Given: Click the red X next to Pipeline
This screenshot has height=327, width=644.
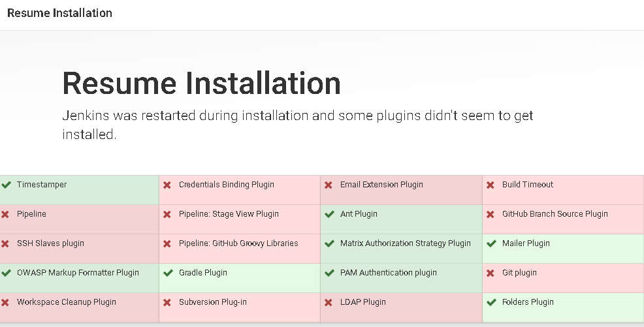Looking at the screenshot, I should click(5, 214).
